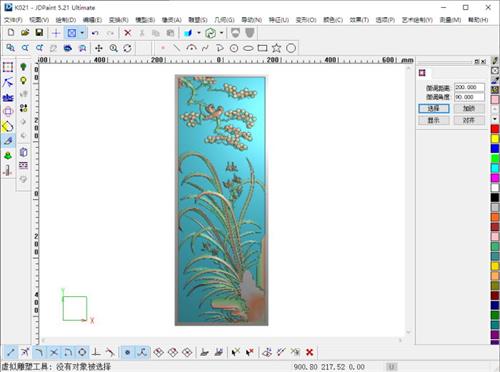Toggle the endpoint snap button in bottom toolbar
Viewport: 500px width, 372px height.
click(x=11, y=352)
